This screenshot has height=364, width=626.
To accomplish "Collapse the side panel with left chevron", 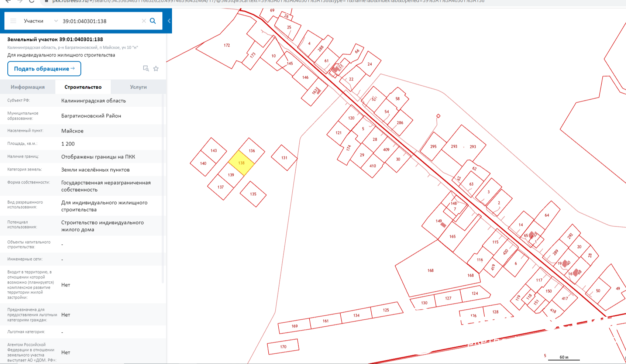I will click(x=169, y=21).
